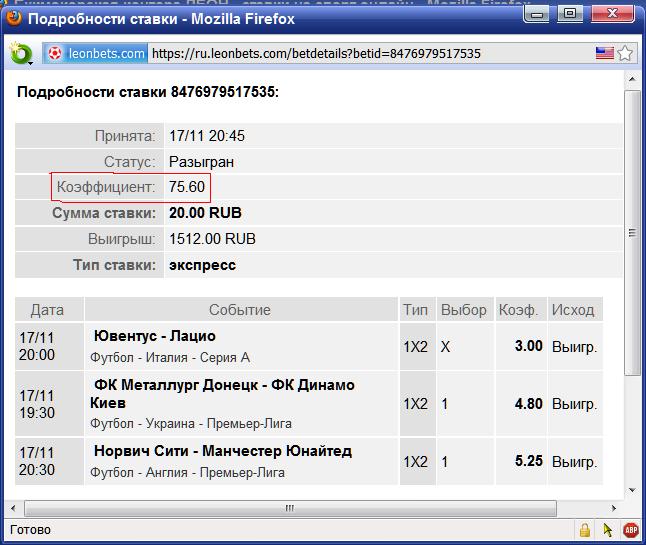Screen dimensions: 646x545
Task: Click the Ювентус - Лацио event name
Action: point(154,336)
